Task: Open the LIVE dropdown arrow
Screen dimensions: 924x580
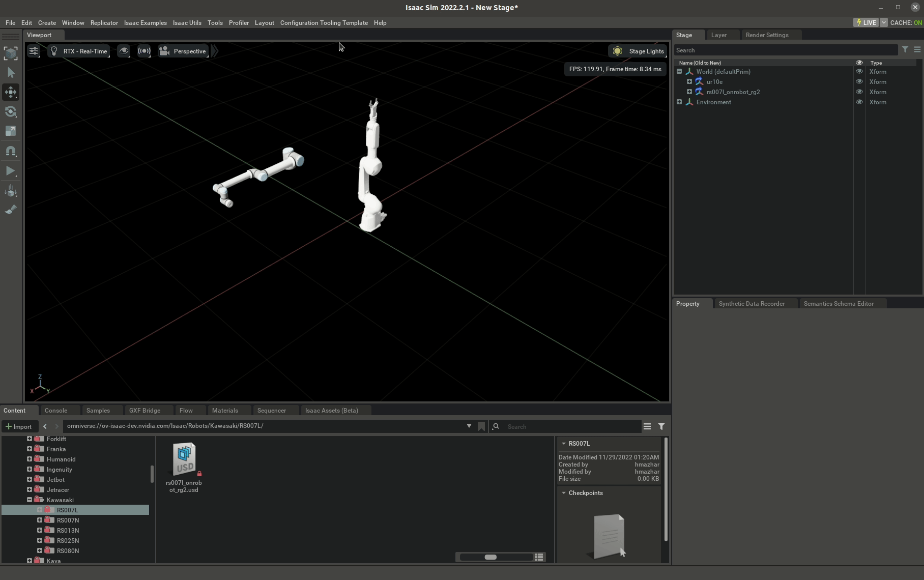Action: pos(884,22)
